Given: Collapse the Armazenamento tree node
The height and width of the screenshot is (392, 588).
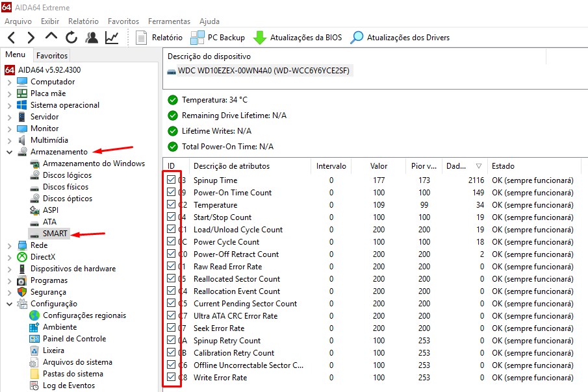Looking at the screenshot, I should pyautogui.click(x=10, y=152).
